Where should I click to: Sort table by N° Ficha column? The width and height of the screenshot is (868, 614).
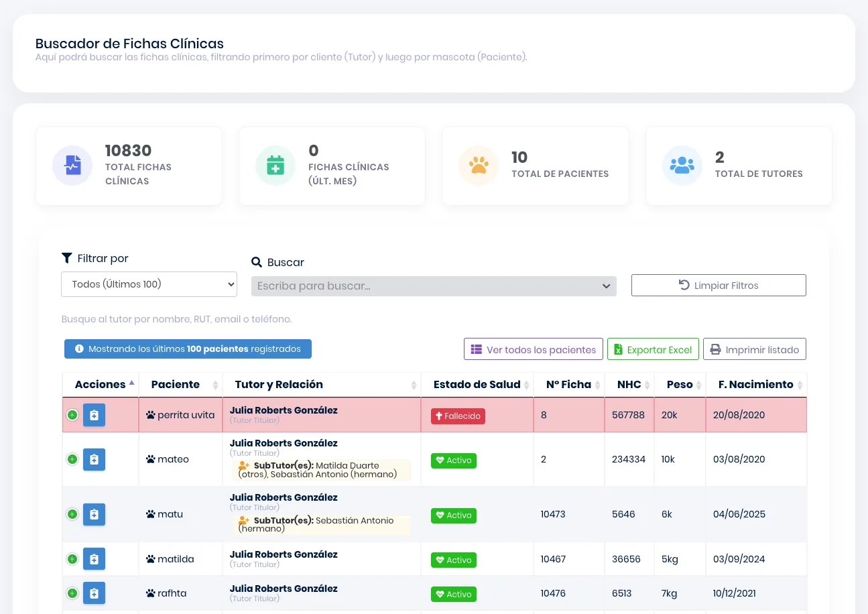569,385
